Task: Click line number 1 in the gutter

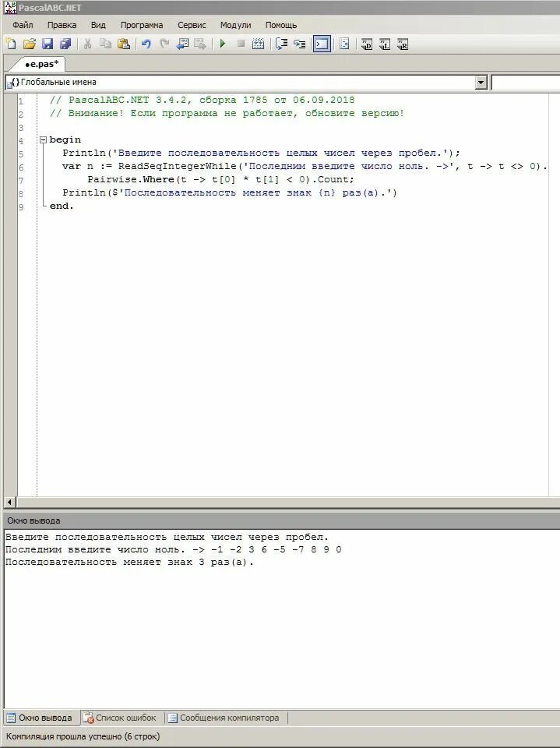Action: (x=20, y=101)
